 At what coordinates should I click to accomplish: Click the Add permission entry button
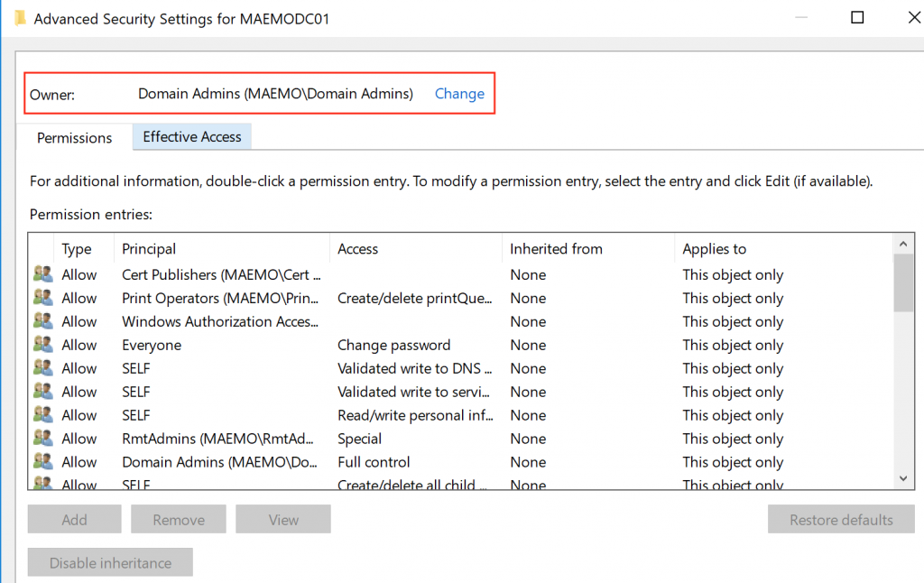click(74, 520)
